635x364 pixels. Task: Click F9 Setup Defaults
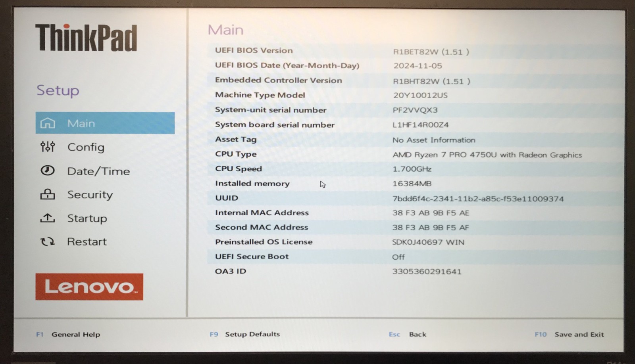pos(244,334)
